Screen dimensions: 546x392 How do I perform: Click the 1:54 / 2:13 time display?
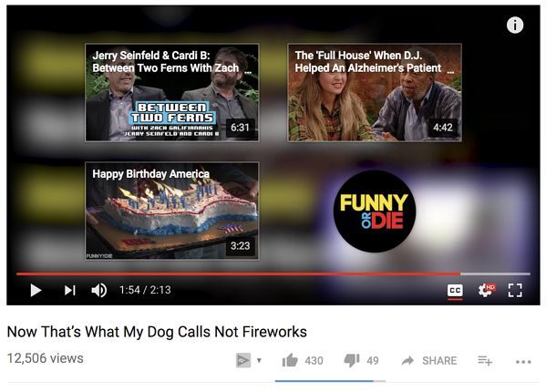click(x=145, y=290)
